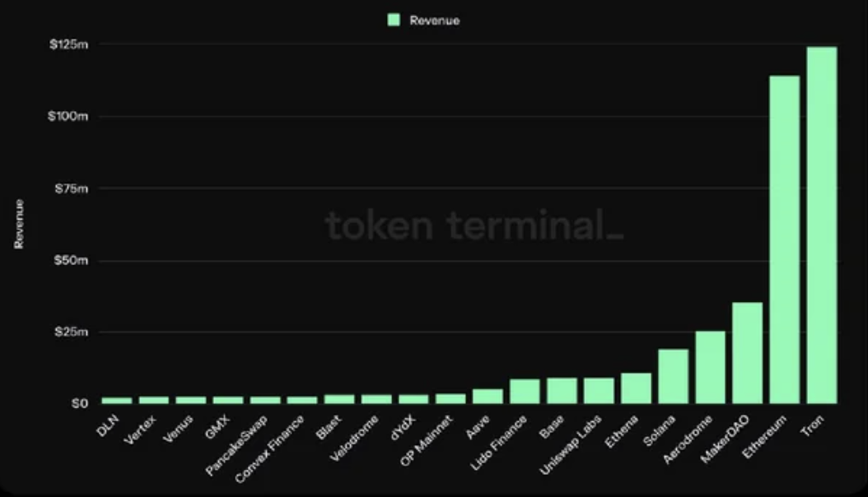Viewport: 868px width, 497px height.
Task: Select the Velodrome axis label
Action: click(x=354, y=438)
